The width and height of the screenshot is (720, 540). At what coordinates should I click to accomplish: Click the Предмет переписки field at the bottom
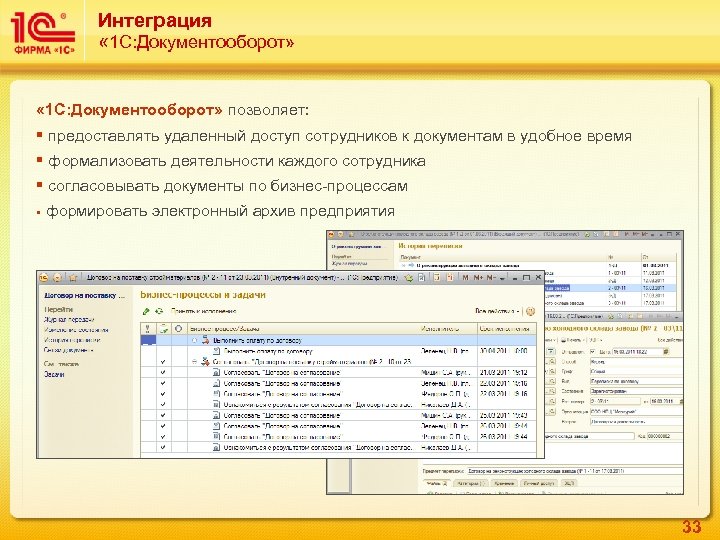click(574, 471)
